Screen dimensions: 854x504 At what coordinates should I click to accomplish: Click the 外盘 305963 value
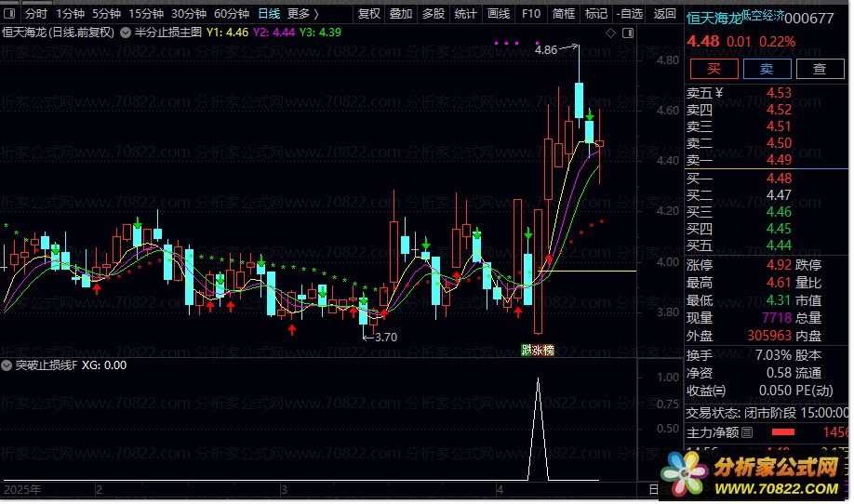[769, 336]
